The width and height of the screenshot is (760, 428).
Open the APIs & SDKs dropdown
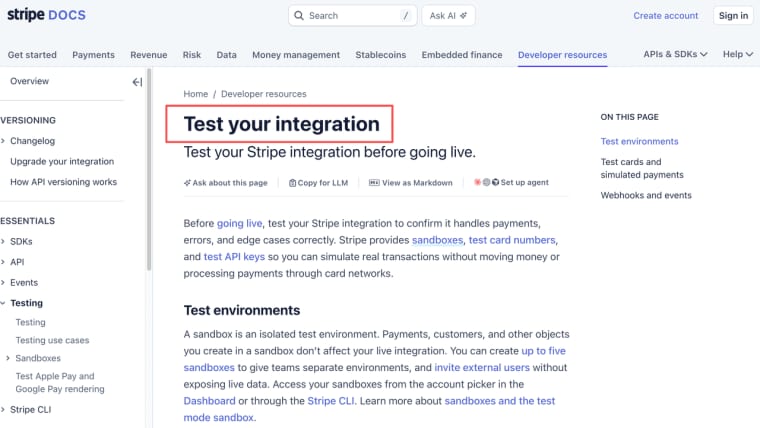675,54
